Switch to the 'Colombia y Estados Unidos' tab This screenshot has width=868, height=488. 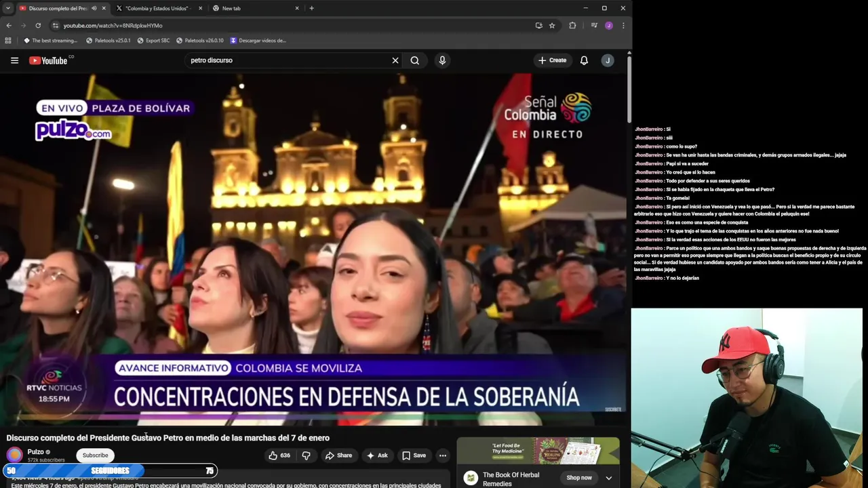click(157, 8)
